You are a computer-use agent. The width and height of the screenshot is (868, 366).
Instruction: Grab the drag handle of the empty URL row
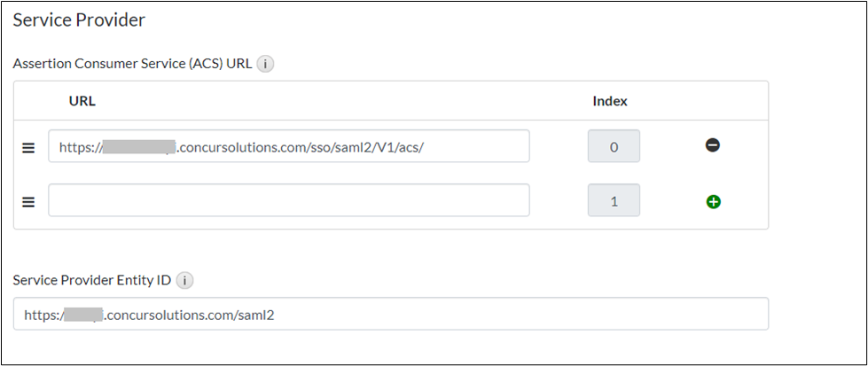pyautogui.click(x=28, y=202)
